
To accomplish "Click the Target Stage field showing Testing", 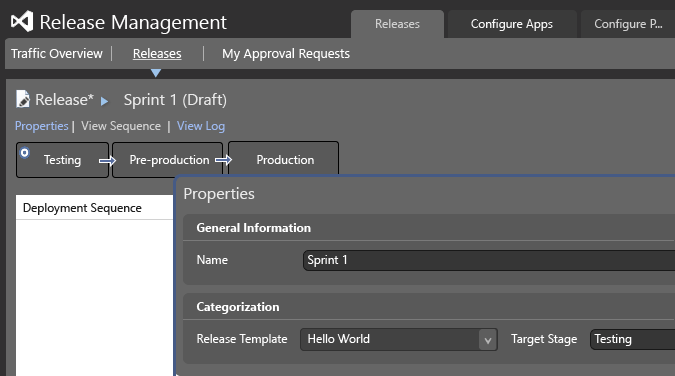I will (x=632, y=339).
